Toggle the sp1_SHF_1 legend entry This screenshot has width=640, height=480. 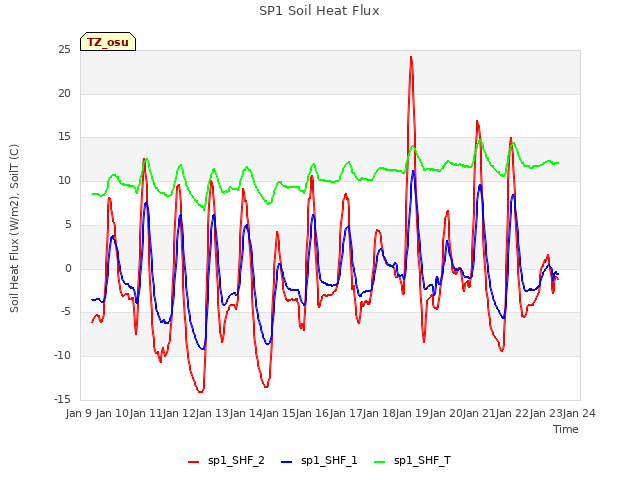click(x=319, y=461)
